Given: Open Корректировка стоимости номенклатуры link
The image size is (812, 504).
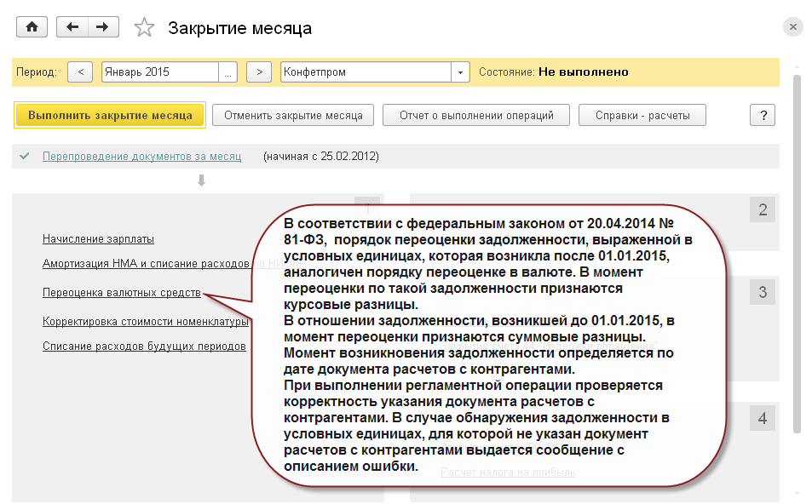Looking at the screenshot, I should (x=146, y=321).
